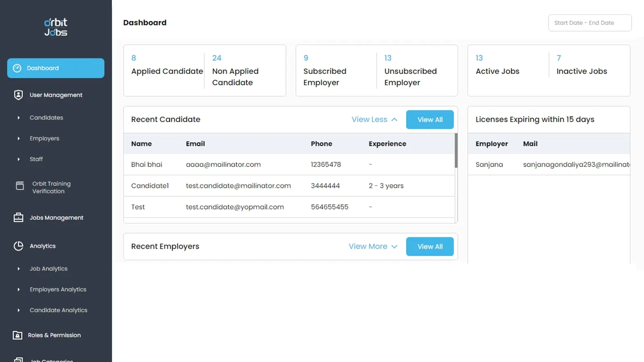The height and width of the screenshot is (362, 644).
Task: Open the Unsubscribed Employer stat
Action: 411,71
